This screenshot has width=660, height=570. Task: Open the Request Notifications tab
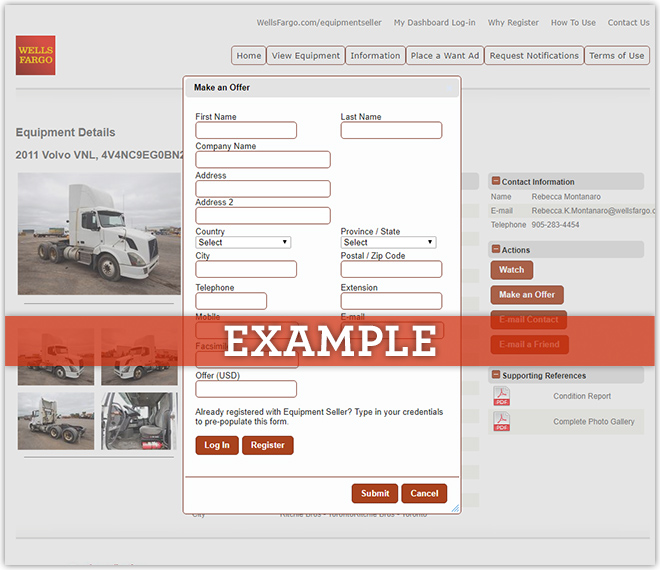(534, 56)
